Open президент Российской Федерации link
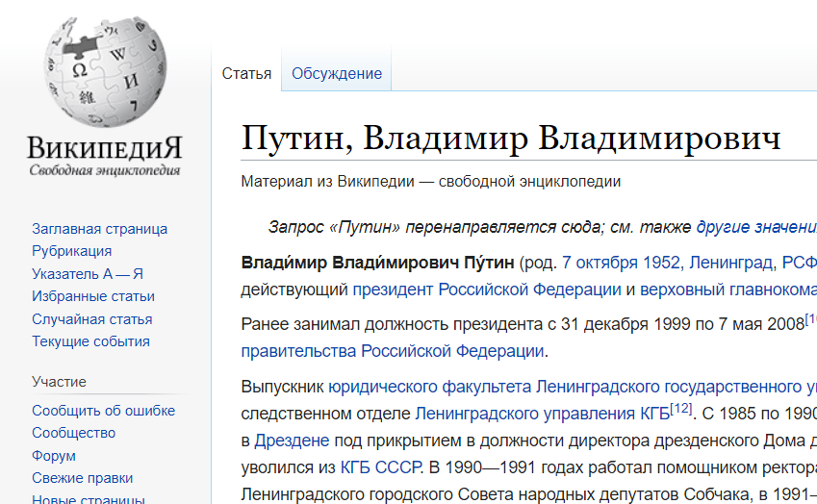Viewport: 817px width, 504px height. [x=487, y=290]
